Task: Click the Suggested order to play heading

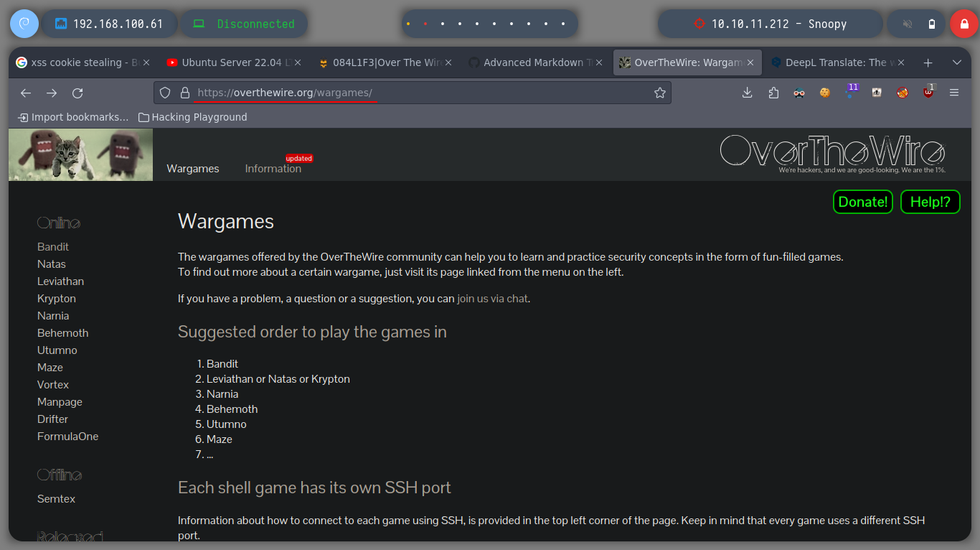Action: click(x=312, y=332)
